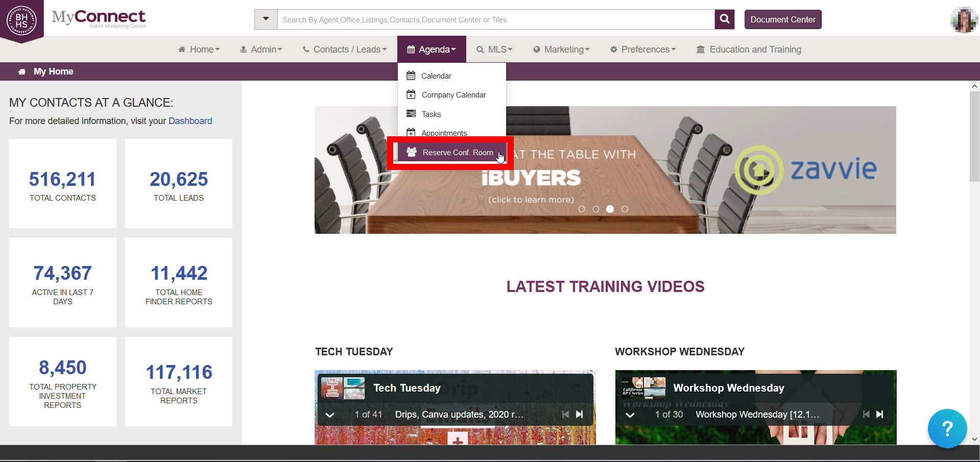Select the fourth banner carousel dot
The image size is (980, 462).
point(625,209)
